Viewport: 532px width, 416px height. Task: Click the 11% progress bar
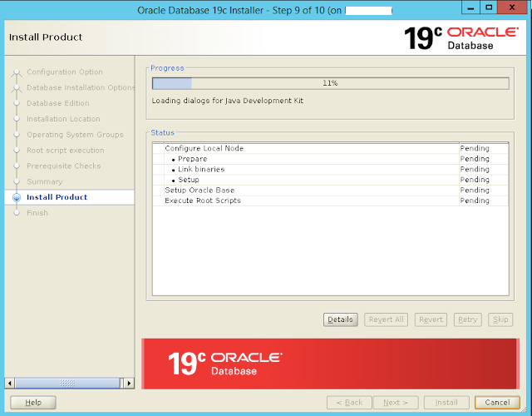[331, 83]
